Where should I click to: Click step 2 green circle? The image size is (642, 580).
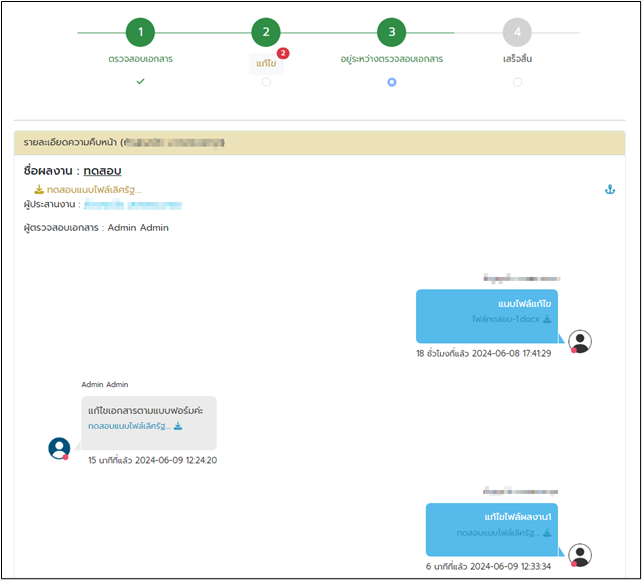tap(266, 32)
